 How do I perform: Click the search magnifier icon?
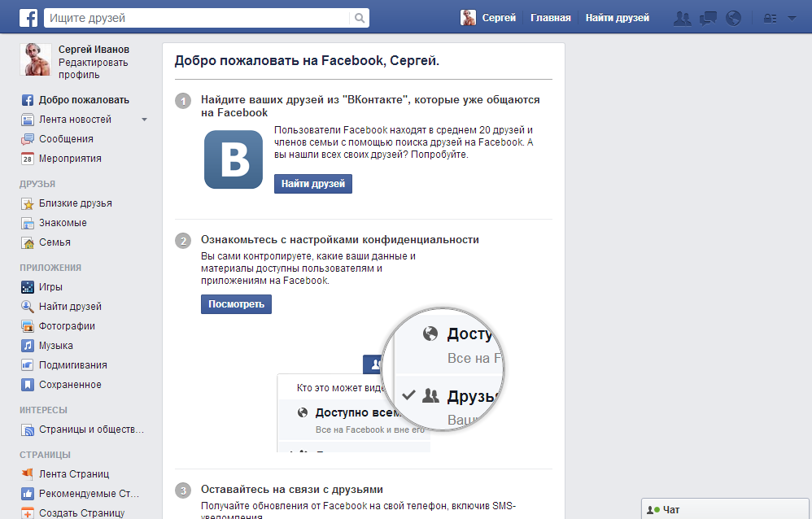pyautogui.click(x=360, y=18)
